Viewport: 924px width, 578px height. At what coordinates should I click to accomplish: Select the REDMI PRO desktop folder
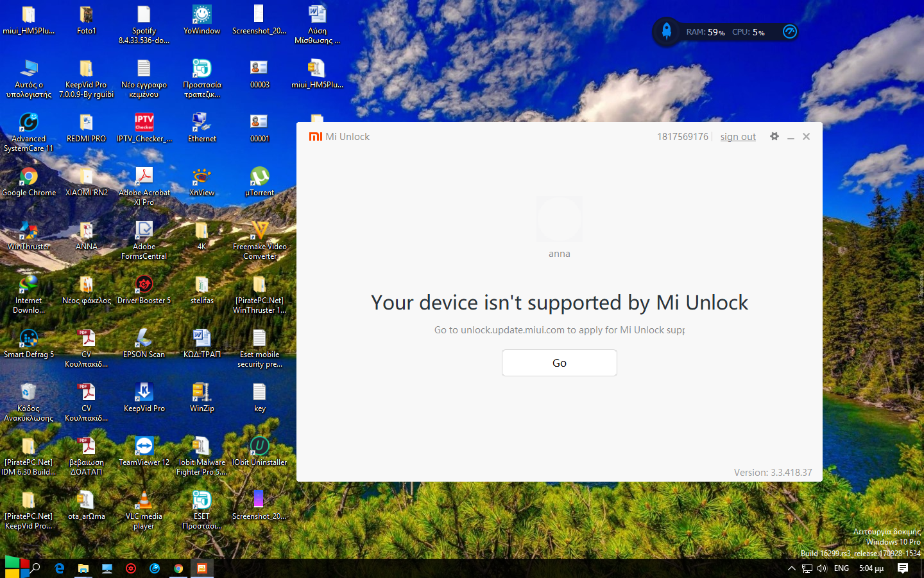click(x=87, y=128)
